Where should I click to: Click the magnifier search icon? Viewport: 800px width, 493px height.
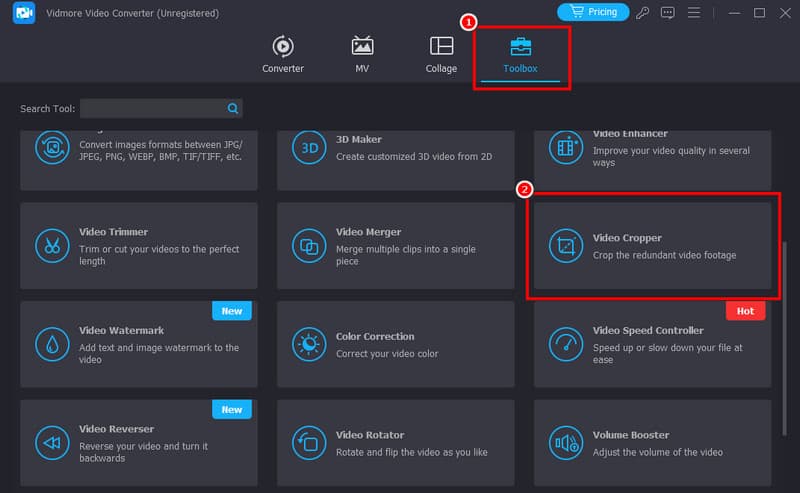pos(233,108)
